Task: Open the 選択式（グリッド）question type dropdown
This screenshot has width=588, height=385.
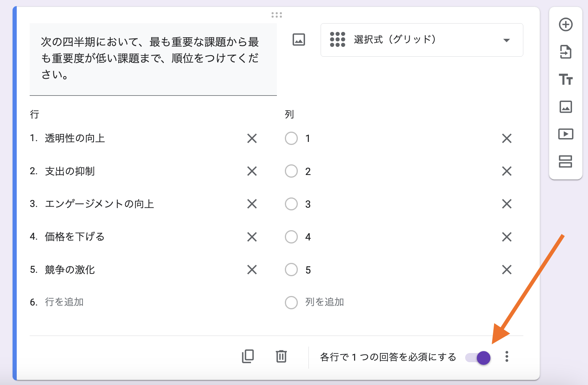Action: pos(421,40)
